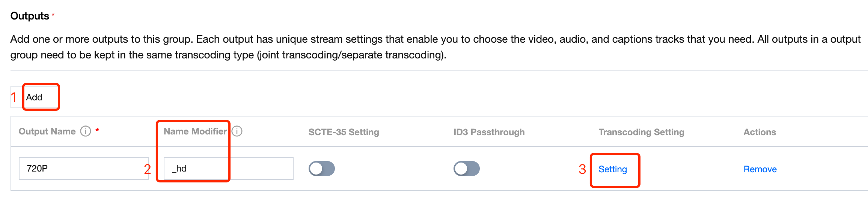Click the ID3 Passthrough column header
Screen dimensions: 868x200
[489, 132]
